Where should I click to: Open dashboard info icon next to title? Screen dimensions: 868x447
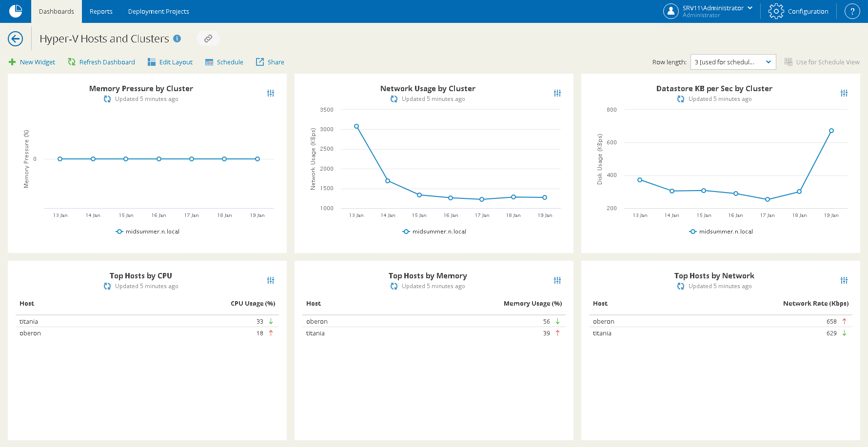(177, 39)
